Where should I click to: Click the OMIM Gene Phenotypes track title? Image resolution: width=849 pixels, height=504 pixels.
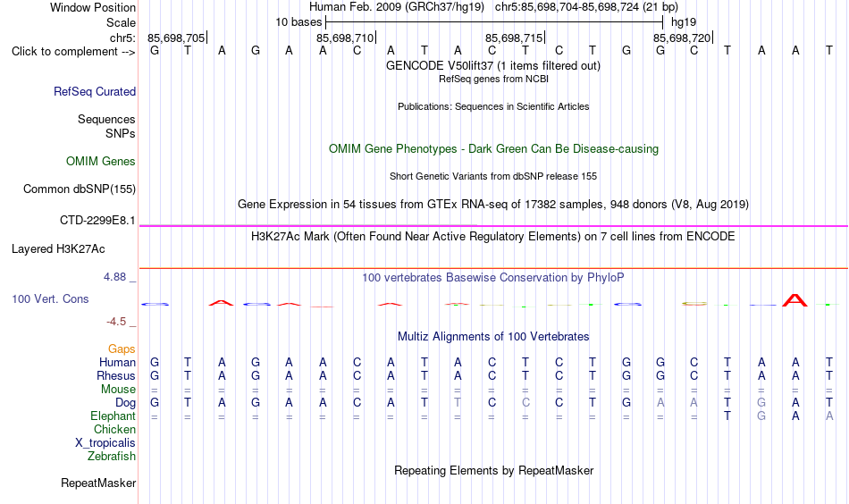click(494, 149)
